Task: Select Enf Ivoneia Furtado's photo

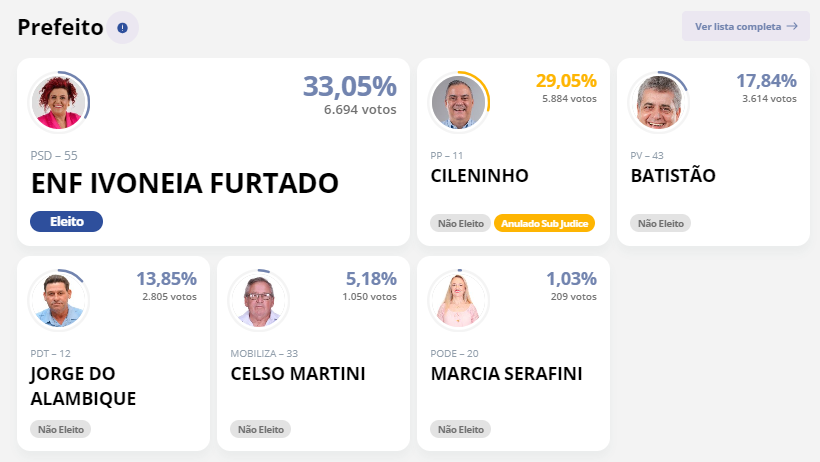Action: [x=59, y=103]
